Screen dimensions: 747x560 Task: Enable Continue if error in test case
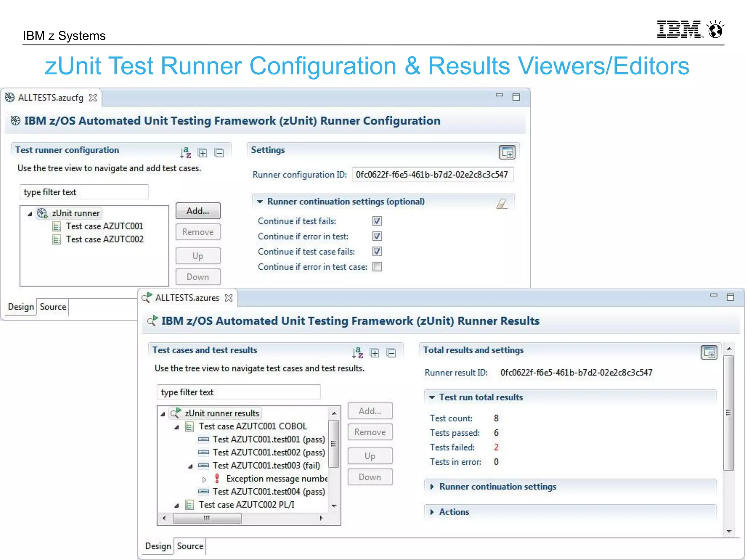coord(377,267)
